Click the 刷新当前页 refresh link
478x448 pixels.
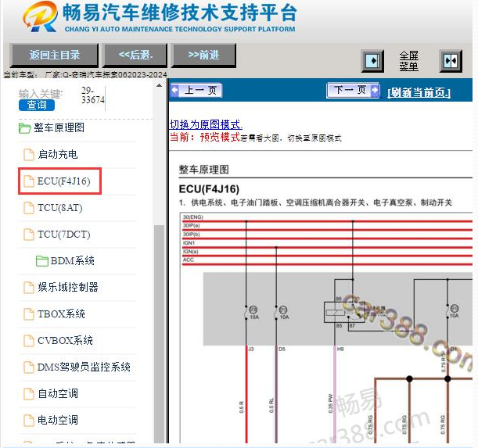(419, 92)
